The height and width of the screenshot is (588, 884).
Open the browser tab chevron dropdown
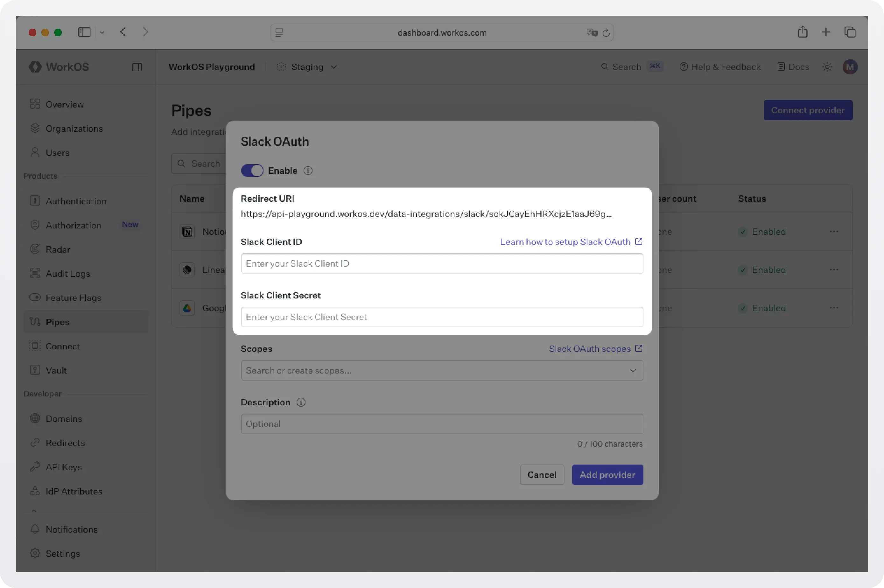point(102,32)
